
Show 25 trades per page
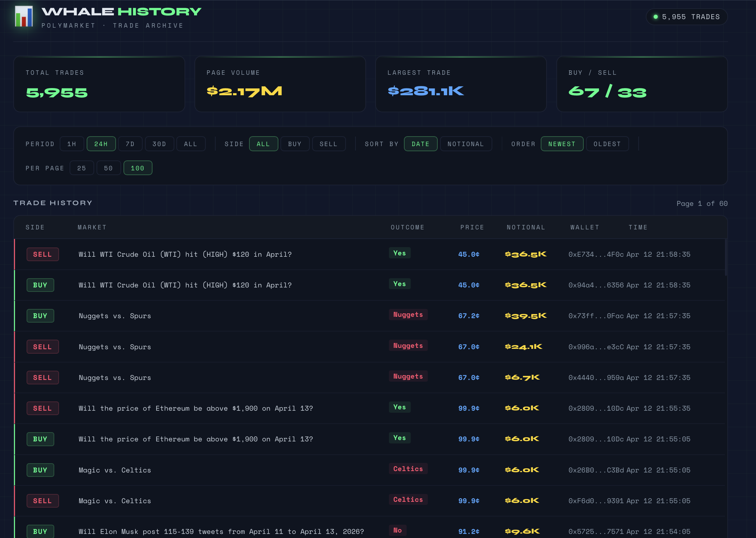coord(82,168)
